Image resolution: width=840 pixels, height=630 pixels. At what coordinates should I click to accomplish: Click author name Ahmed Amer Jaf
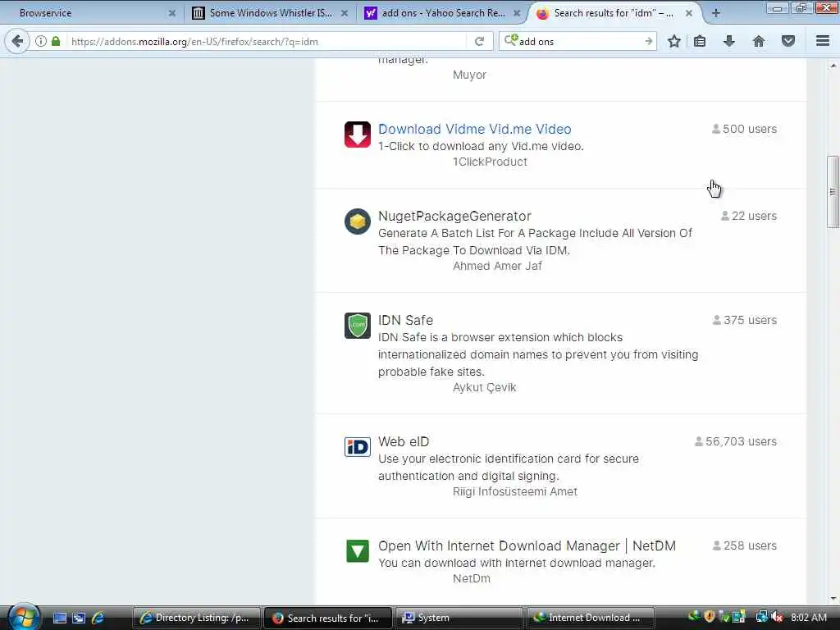coord(497,266)
